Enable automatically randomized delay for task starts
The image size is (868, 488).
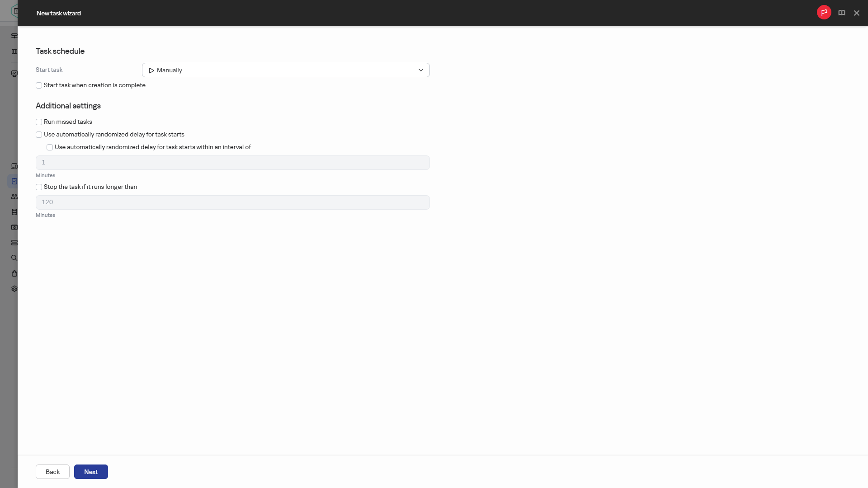point(39,135)
